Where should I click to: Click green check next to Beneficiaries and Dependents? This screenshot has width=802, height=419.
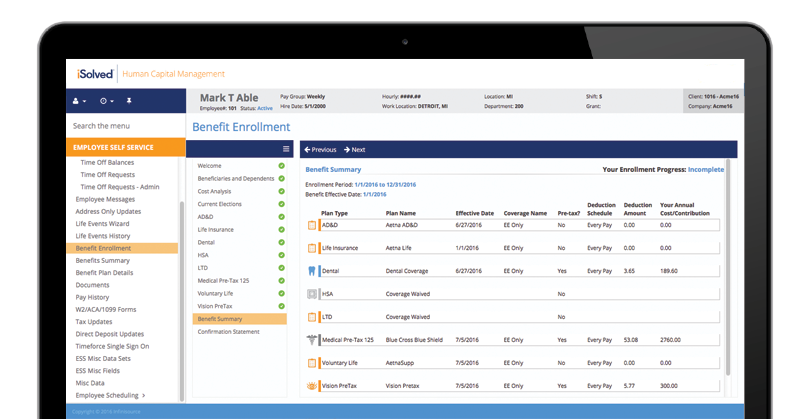pos(281,179)
